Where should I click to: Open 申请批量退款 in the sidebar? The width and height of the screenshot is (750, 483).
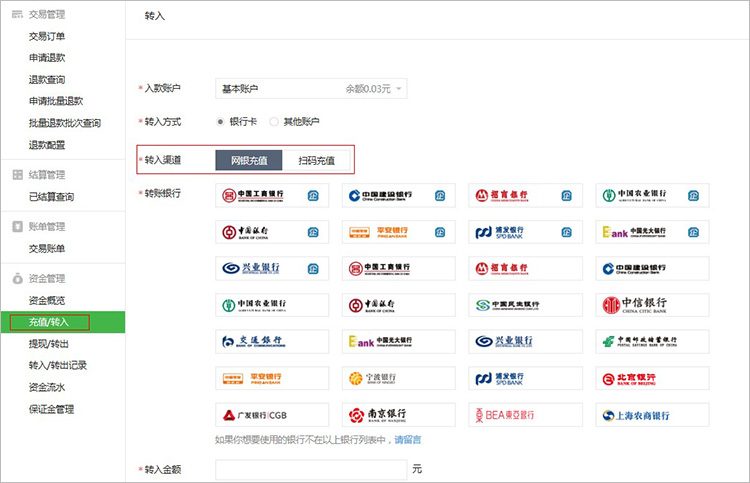click(x=56, y=101)
